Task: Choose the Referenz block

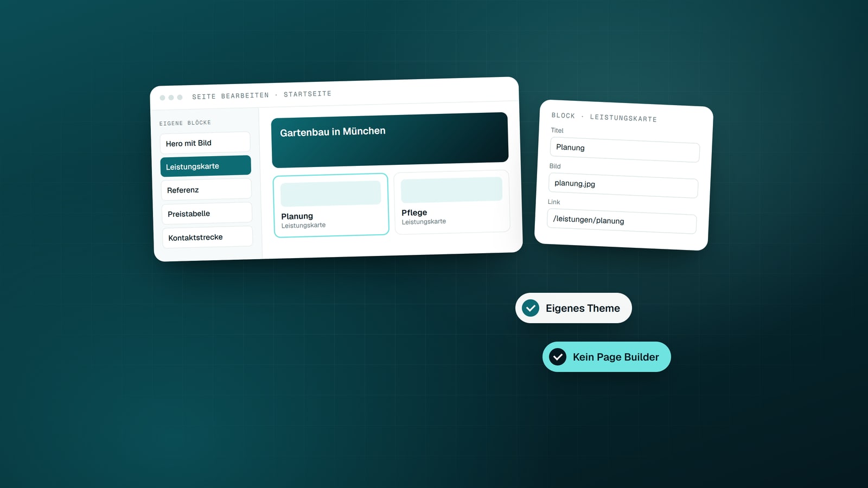Action: tap(206, 190)
